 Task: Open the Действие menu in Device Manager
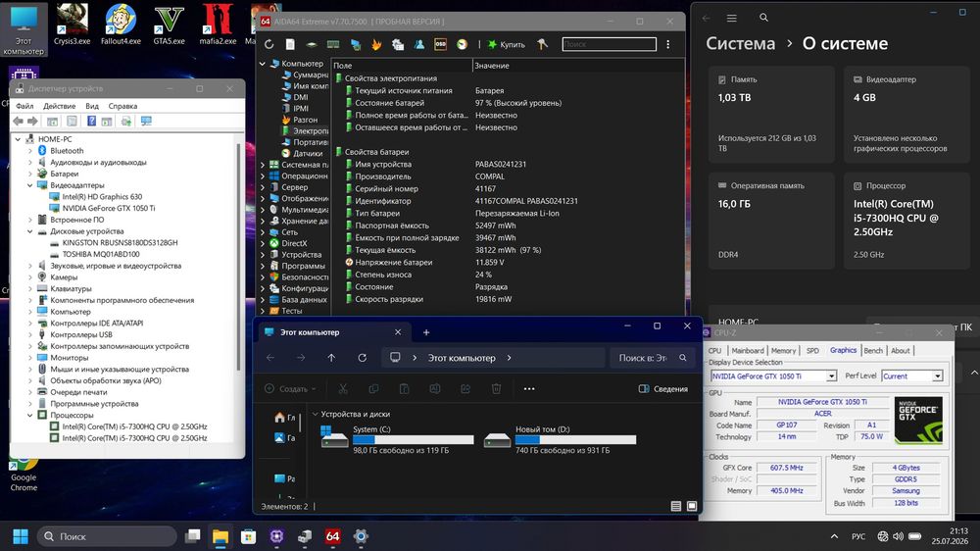[x=60, y=106]
